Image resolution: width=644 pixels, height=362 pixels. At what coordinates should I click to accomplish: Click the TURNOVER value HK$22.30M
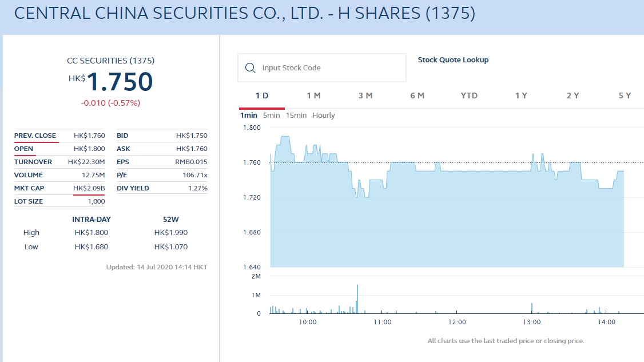coord(86,162)
